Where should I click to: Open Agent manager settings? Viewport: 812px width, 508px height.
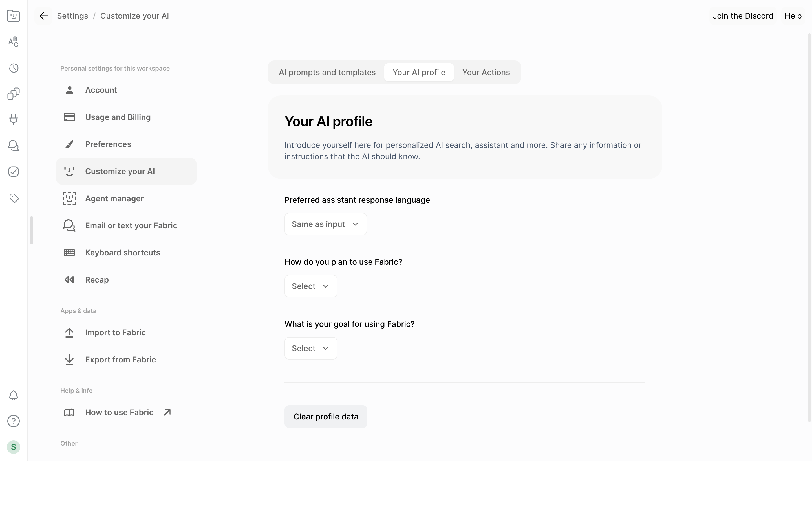click(126, 199)
